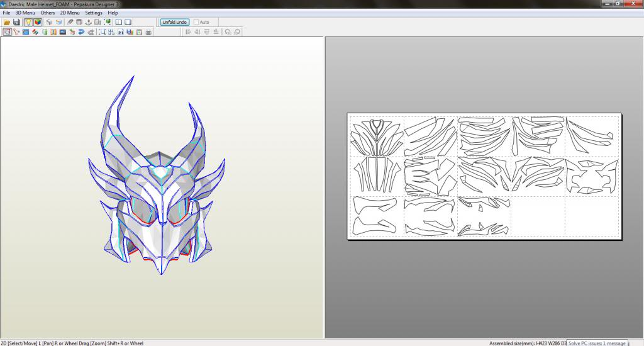This screenshot has height=346, width=644.
Task: Click the Solve PC issues notification
Action: click(x=597, y=343)
